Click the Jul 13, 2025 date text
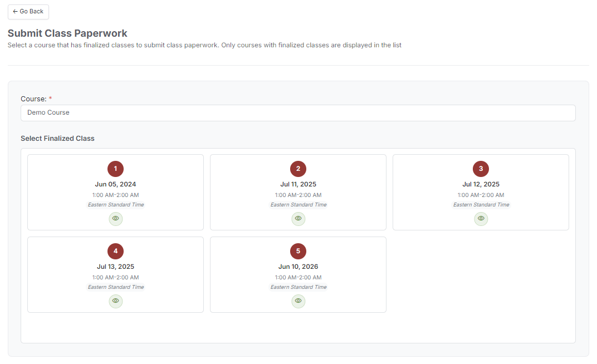The image size is (597, 364). 115,267
